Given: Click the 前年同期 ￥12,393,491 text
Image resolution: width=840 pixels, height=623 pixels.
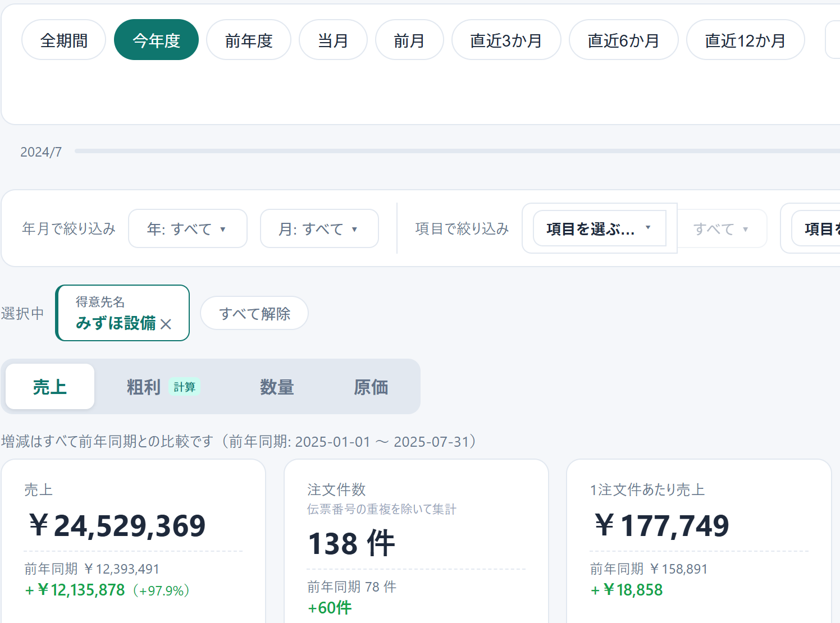Looking at the screenshot, I should (92, 569).
